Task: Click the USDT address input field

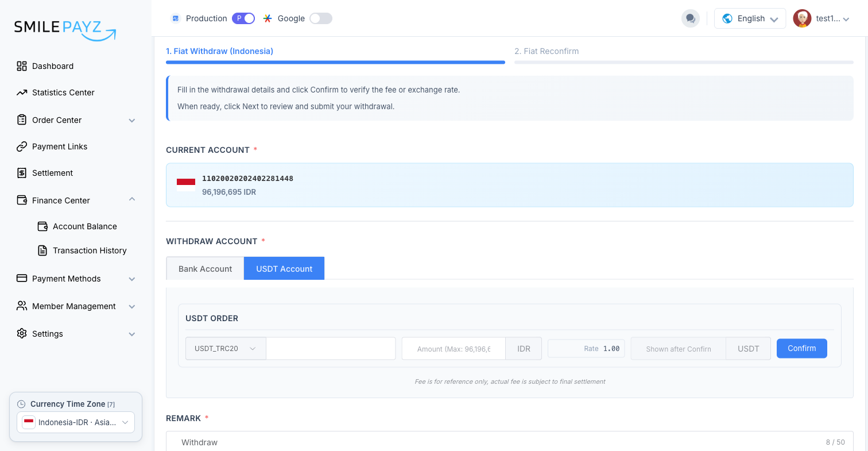Action: click(x=331, y=349)
